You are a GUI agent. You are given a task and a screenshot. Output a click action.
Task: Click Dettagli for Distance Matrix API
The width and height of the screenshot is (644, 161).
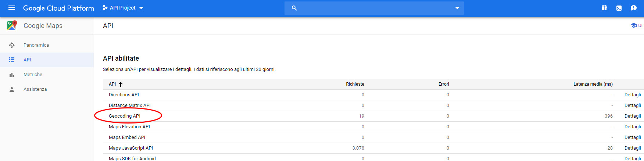tap(633, 105)
